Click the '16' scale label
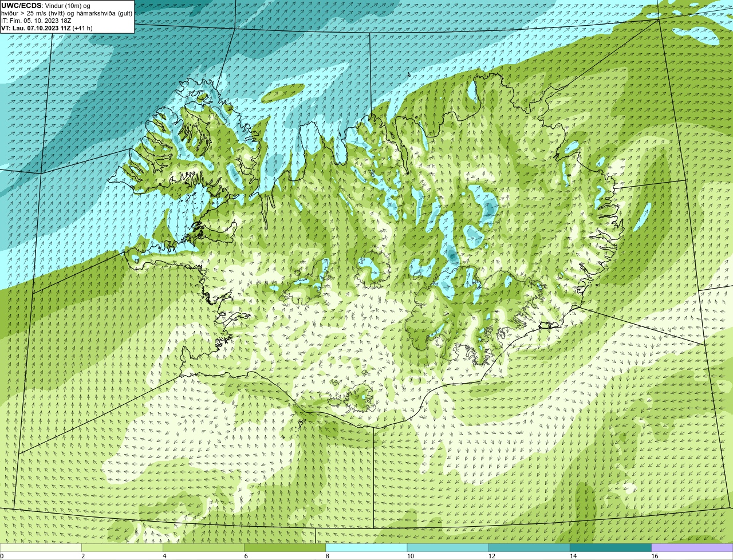The width and height of the screenshot is (733, 560). [x=655, y=556]
